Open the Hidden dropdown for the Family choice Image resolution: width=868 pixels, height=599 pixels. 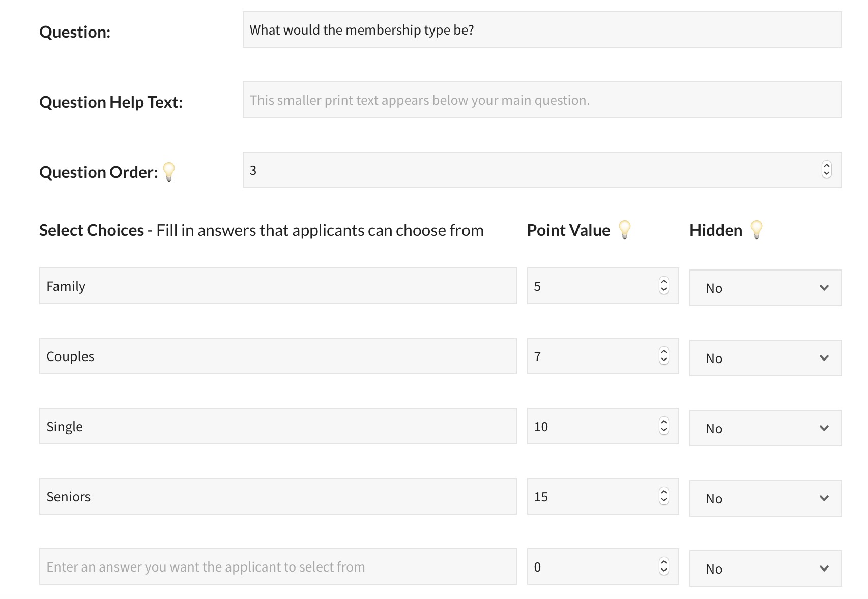tap(765, 288)
